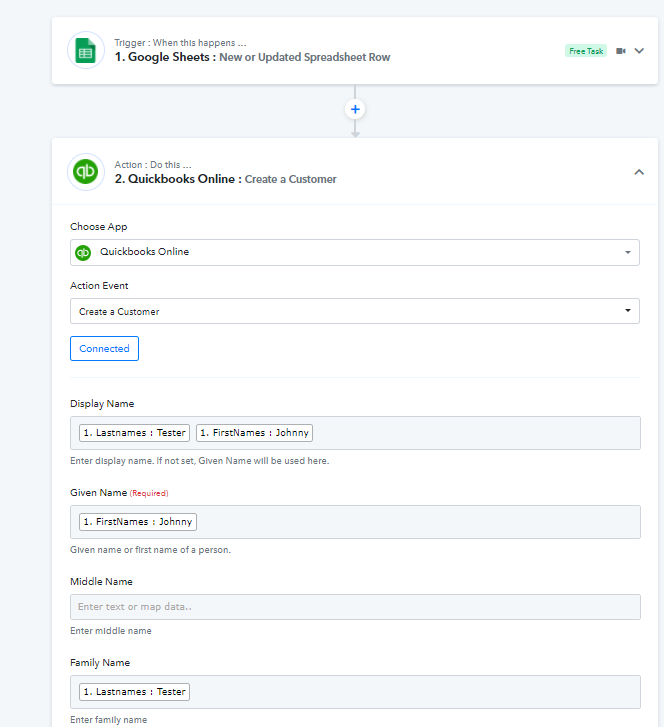Select the Lastnames Tester tag in Family Name

134,692
